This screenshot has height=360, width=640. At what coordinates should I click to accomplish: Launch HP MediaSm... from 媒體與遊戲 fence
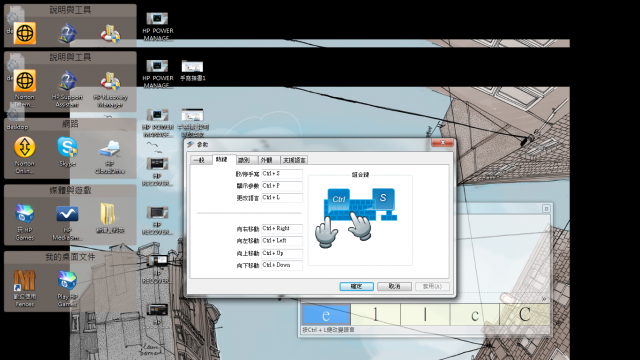(x=67, y=222)
